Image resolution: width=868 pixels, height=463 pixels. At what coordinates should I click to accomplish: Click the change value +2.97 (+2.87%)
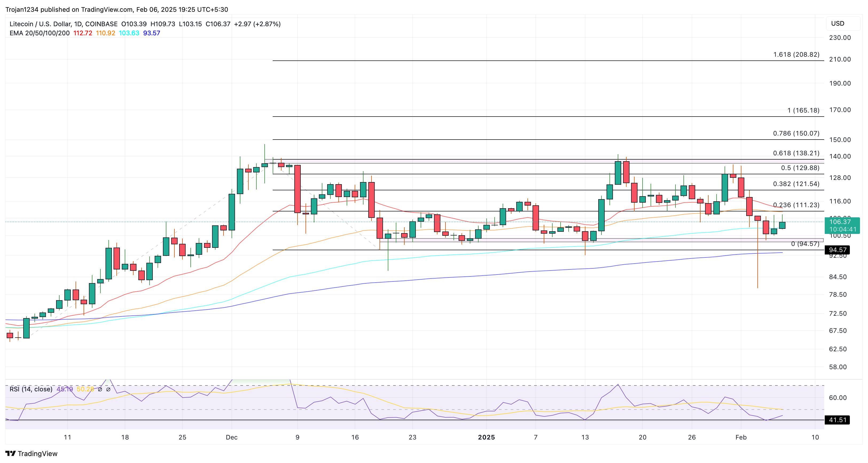pyautogui.click(x=257, y=24)
